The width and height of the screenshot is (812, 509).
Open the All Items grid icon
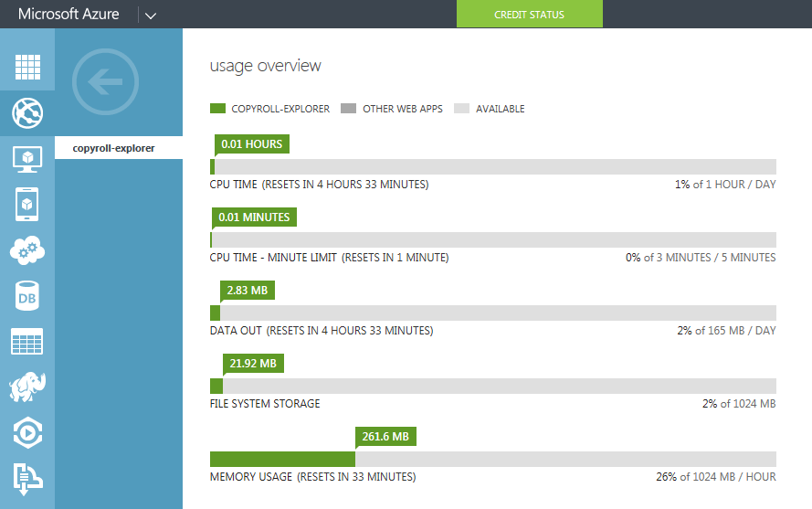[x=27, y=67]
